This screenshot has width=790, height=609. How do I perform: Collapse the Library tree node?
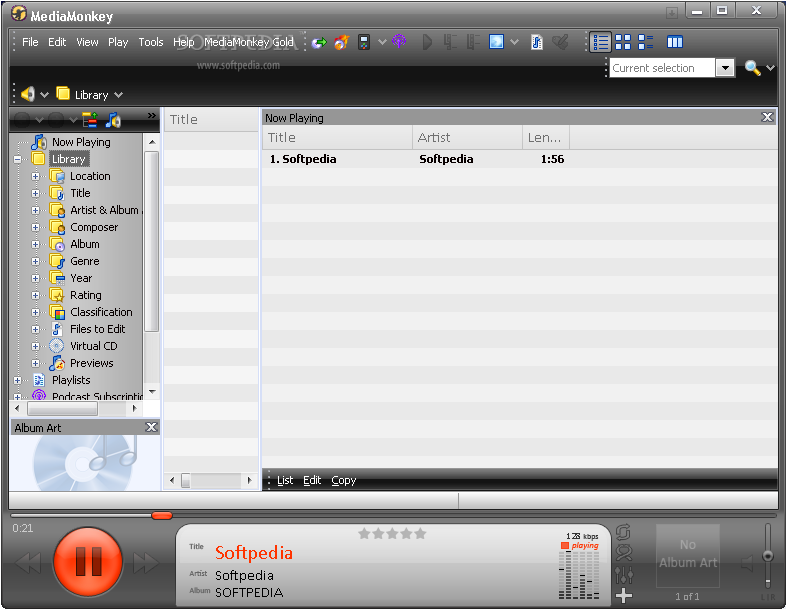18,159
